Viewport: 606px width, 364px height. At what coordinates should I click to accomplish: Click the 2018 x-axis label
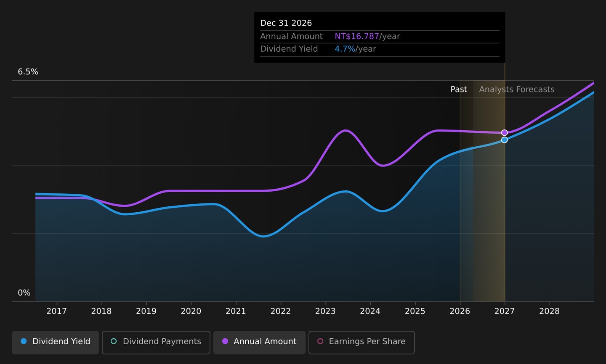(x=101, y=311)
